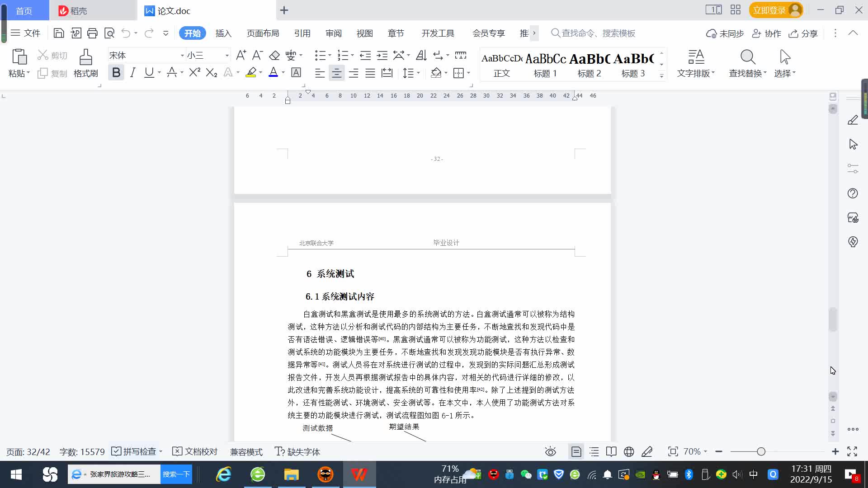
Task: Click the Undo arrow icon
Action: [x=126, y=33]
